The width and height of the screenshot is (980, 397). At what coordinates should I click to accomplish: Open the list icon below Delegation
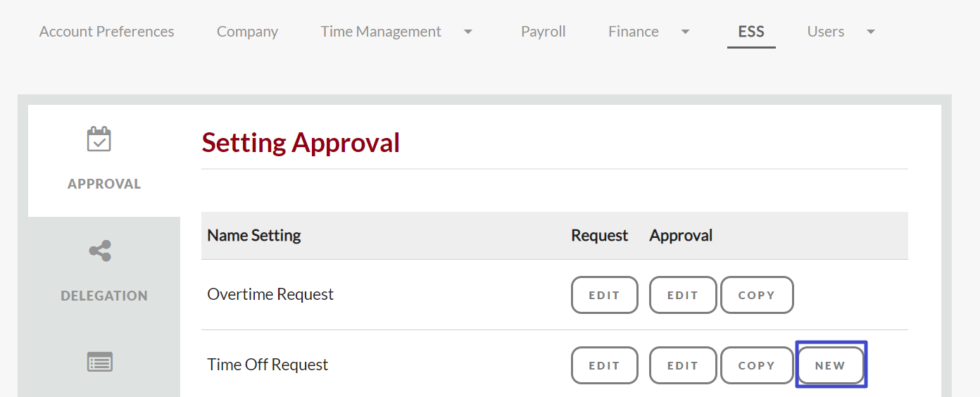click(x=99, y=363)
